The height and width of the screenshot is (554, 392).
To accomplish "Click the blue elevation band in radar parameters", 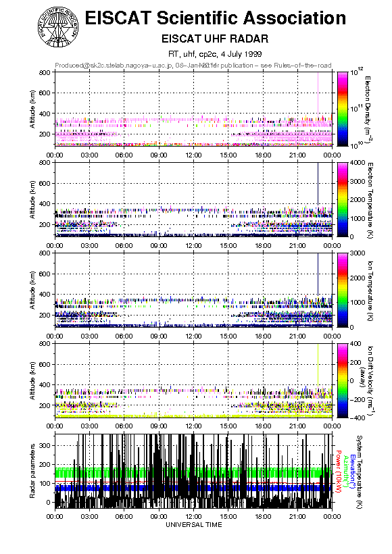I will pos(193,488).
